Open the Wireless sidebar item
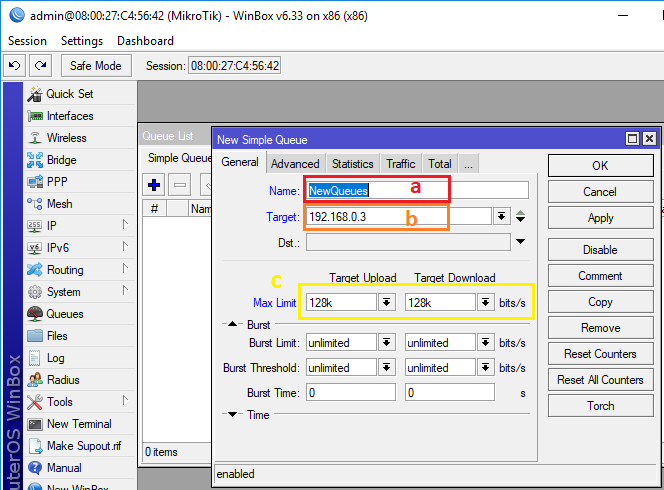Image resolution: width=664 pixels, height=490 pixels. (80, 138)
